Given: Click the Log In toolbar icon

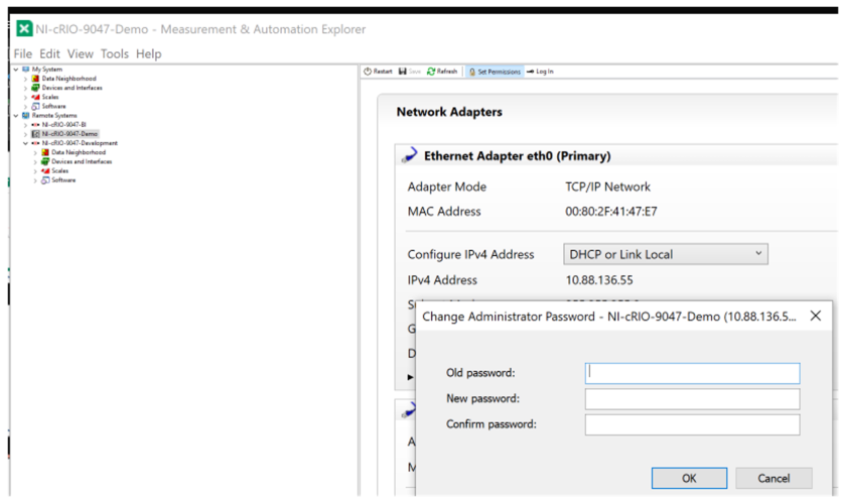Looking at the screenshot, I should (x=530, y=71).
